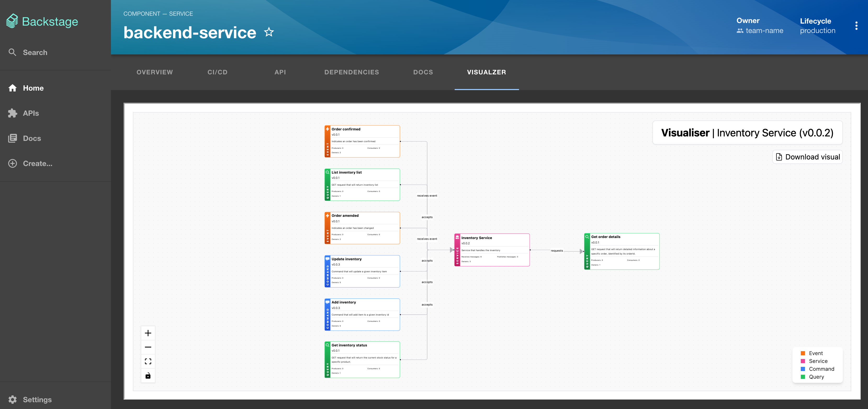Click Download visual button
The width and height of the screenshot is (868, 409).
[x=807, y=157]
